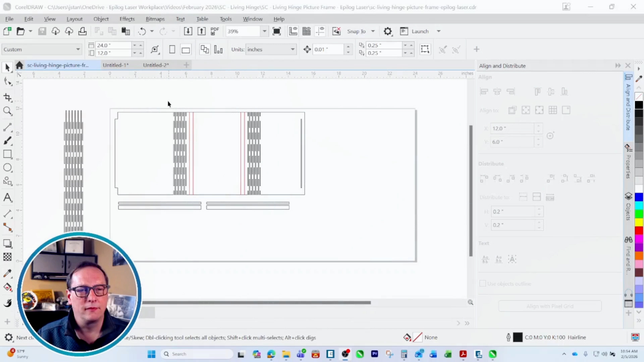Click the Undo arrow icon
The image size is (644, 362).
click(142, 31)
